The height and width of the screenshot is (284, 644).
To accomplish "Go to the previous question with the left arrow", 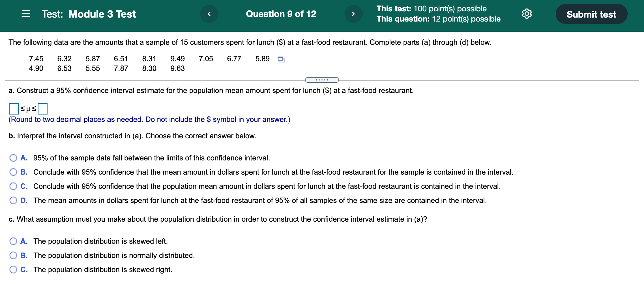I will pyautogui.click(x=210, y=14).
